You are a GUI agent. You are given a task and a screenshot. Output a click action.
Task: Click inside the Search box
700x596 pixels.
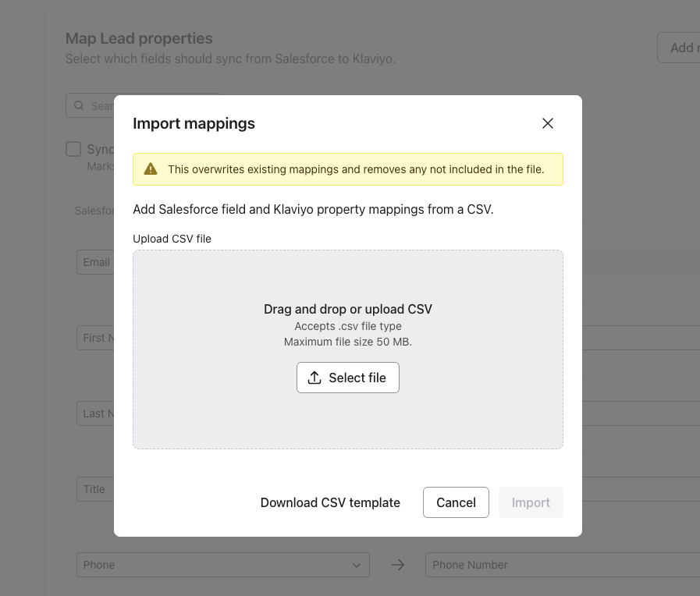click(x=101, y=105)
